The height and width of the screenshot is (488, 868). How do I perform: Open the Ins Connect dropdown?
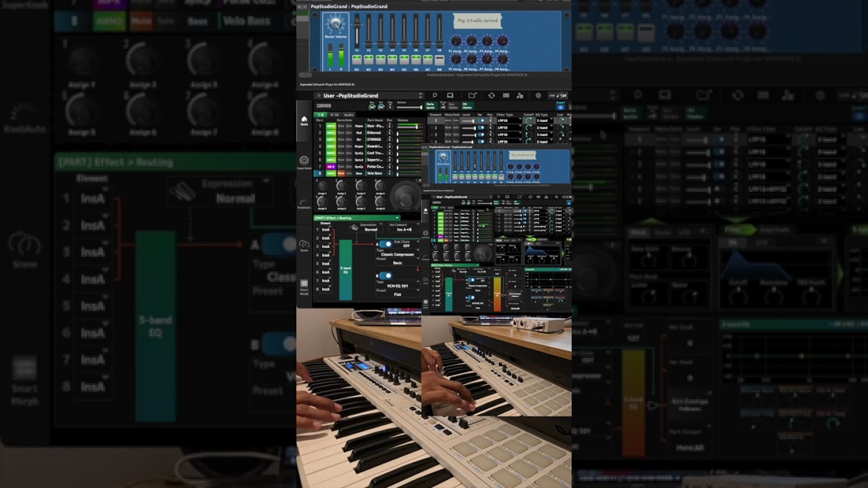point(403,227)
